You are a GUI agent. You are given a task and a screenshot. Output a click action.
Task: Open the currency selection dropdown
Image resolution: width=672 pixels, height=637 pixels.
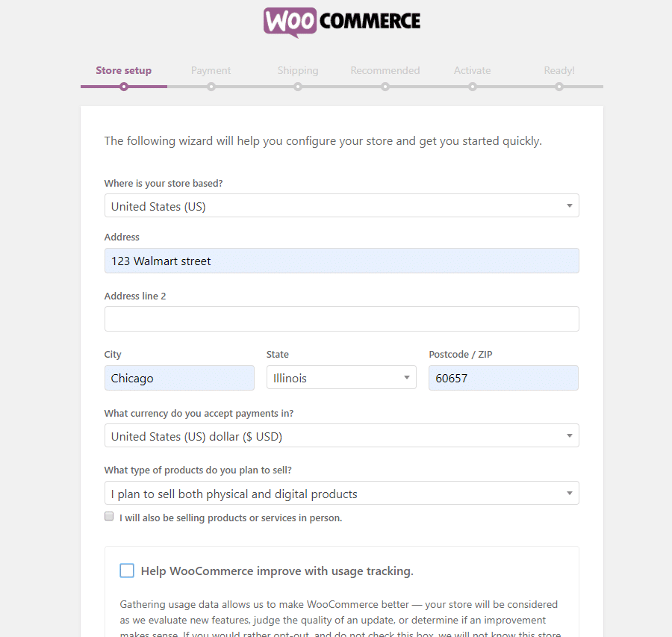341,435
